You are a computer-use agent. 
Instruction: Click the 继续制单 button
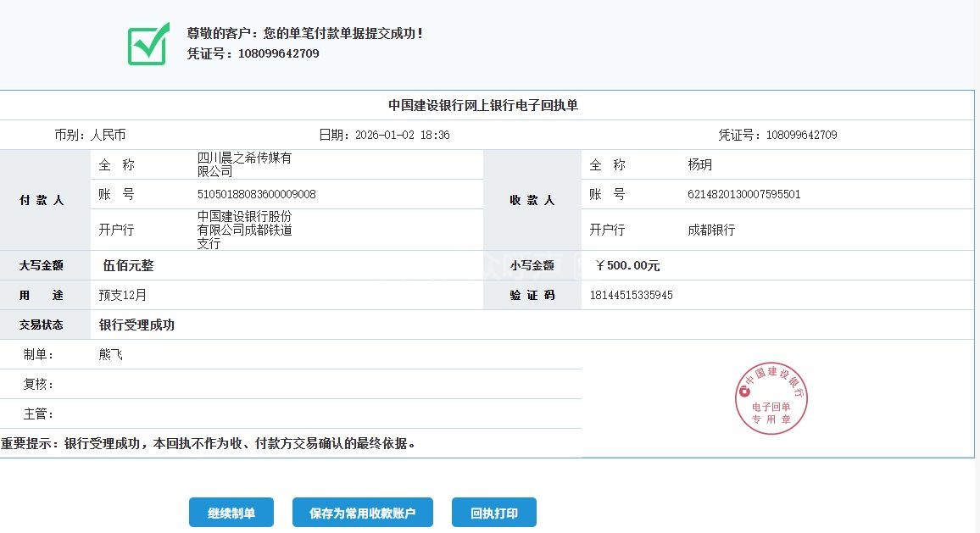(x=231, y=513)
